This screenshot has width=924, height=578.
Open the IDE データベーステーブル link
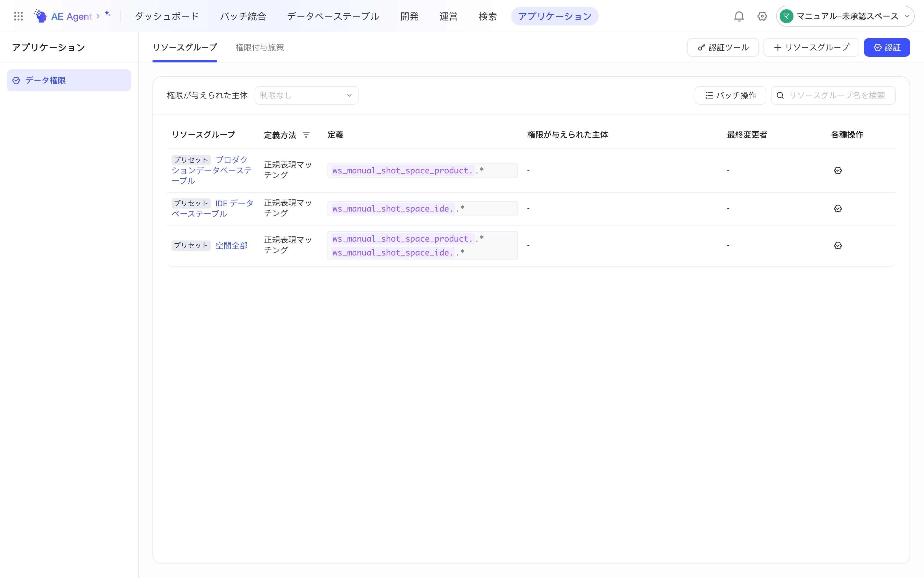213,209
